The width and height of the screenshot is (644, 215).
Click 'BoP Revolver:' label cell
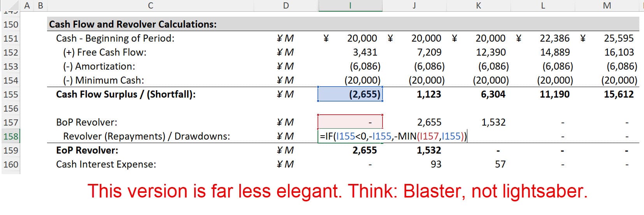pyautogui.click(x=86, y=122)
